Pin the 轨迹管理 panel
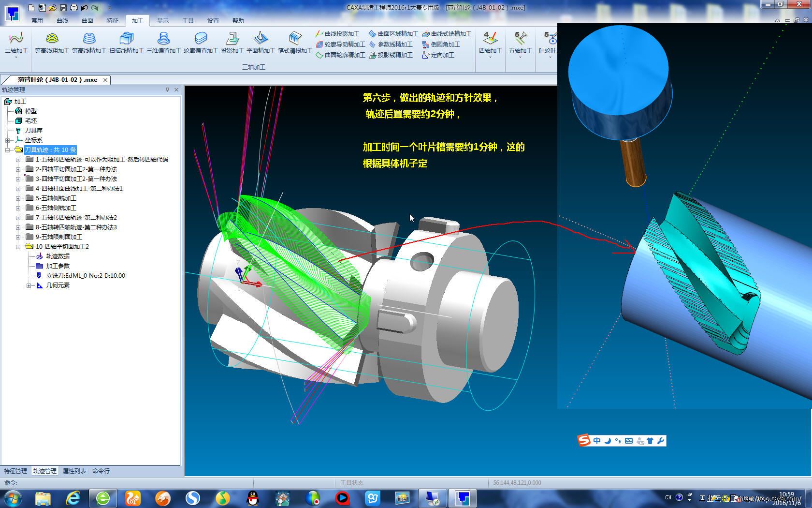This screenshot has width=812, height=508. point(167,90)
